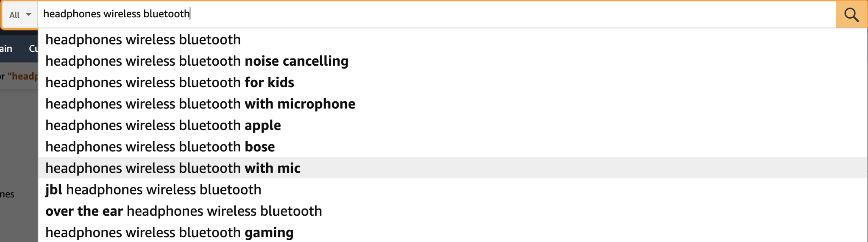Open the All departments dropdown
This screenshot has height=242, width=868.
click(20, 15)
